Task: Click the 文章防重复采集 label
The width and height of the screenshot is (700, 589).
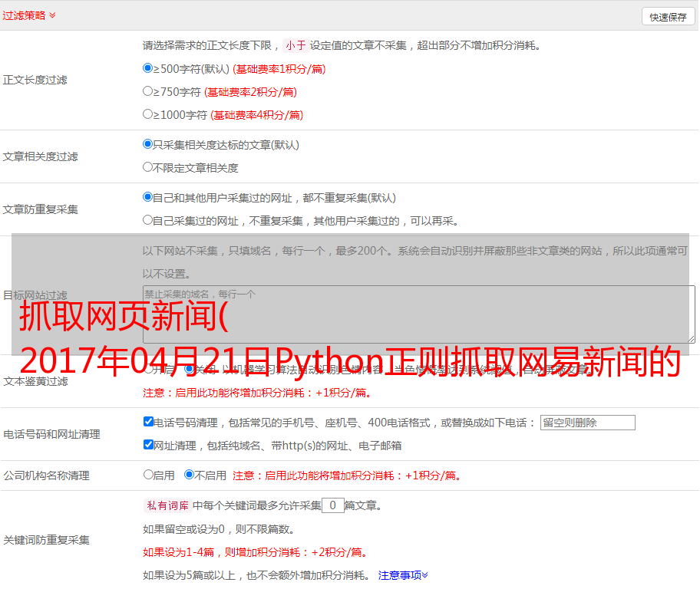Action: point(40,209)
